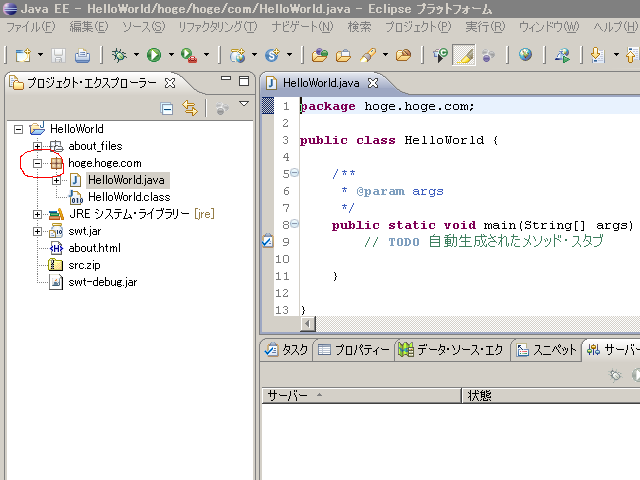This screenshot has width=640, height=480.
Task: Click the Debug bug icon
Action: (119, 55)
